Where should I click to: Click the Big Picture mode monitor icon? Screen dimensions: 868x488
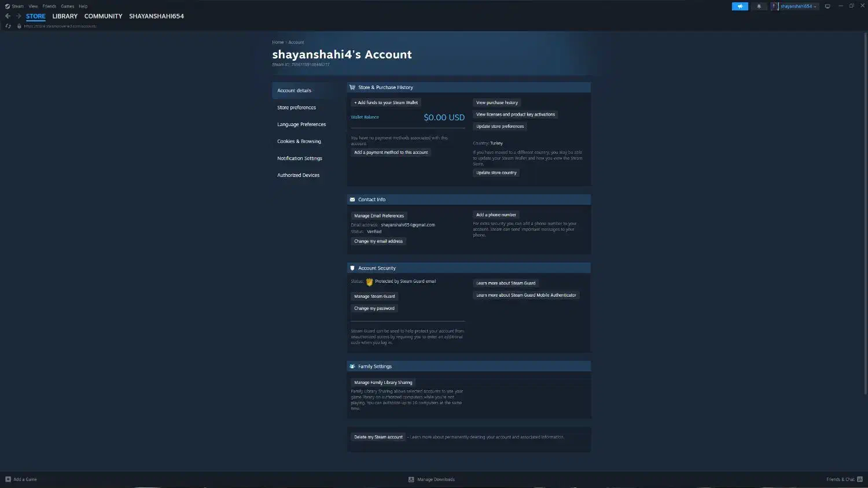click(x=827, y=6)
